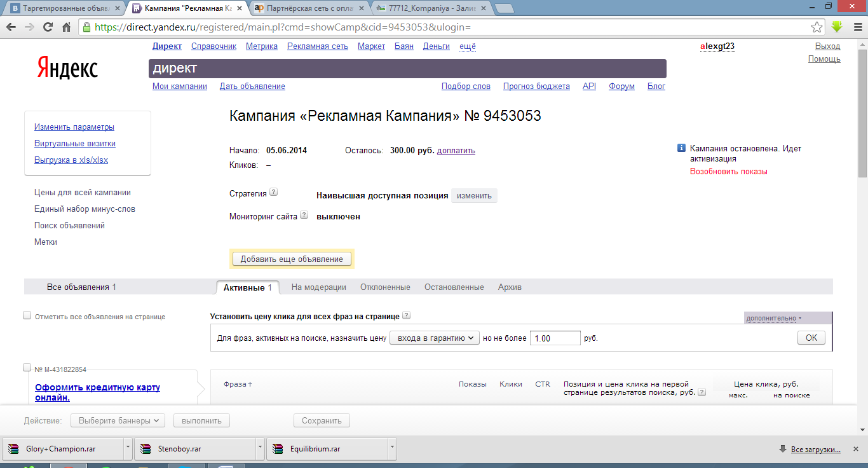Open the 'ещё' services menu
868x468 pixels.
click(468, 46)
